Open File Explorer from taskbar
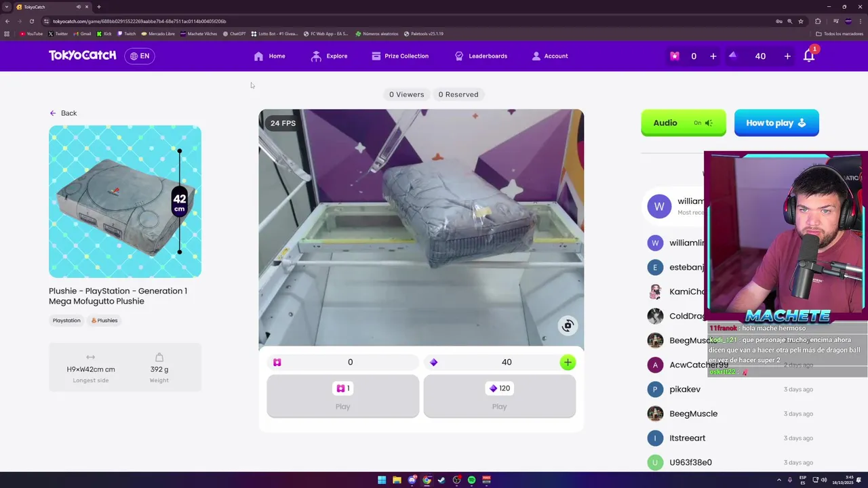 tap(397, 480)
